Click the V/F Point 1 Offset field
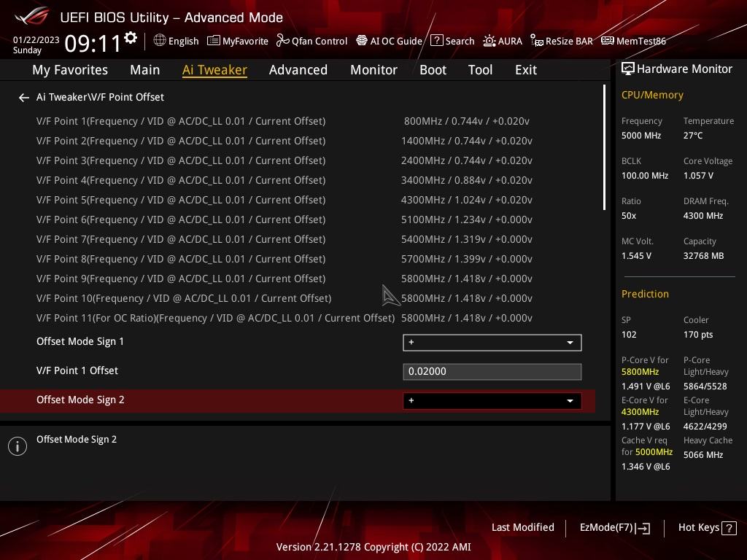Screen dimensions: 747x560 click(492, 371)
